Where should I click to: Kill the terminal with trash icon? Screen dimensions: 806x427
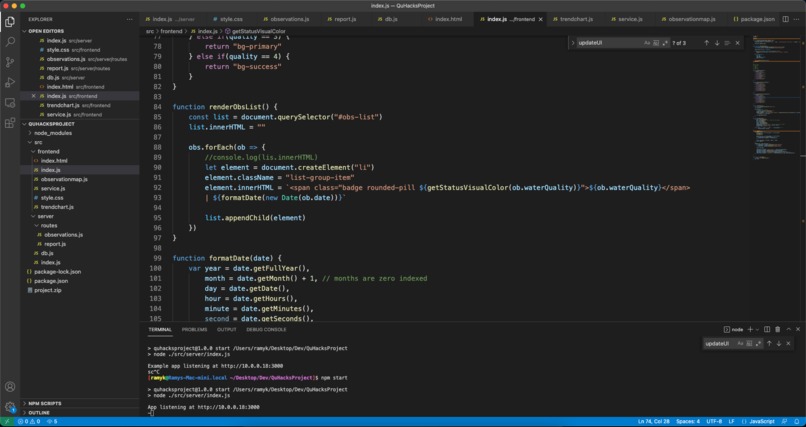778,329
